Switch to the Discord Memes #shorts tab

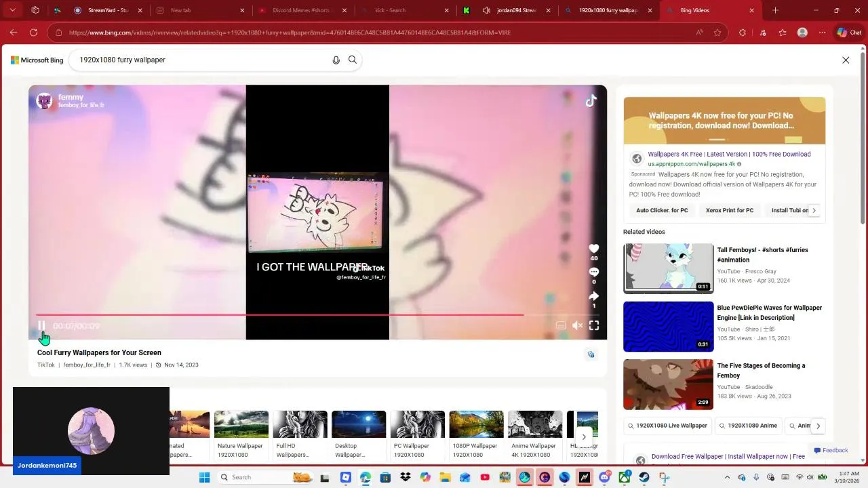pos(302,10)
